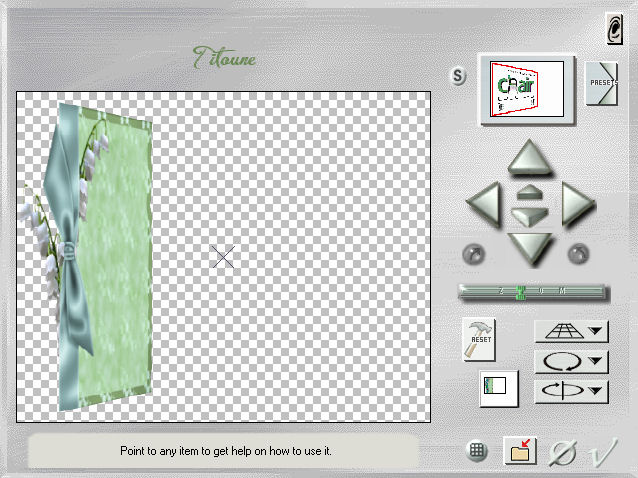The height and width of the screenshot is (478, 638).
Task: Cancel with the crossed-circle button
Action: 564,452
